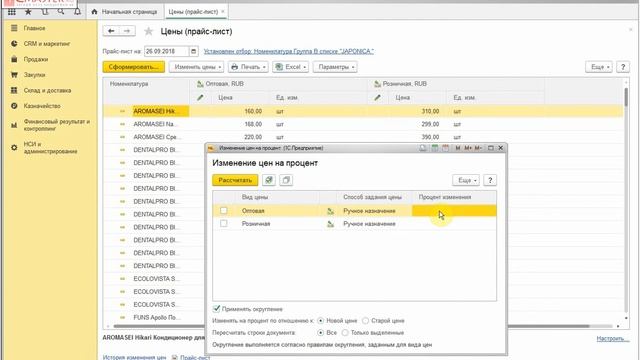Add Цены (прайс-лист) to favorites star
The image size is (640, 360).
149,31
